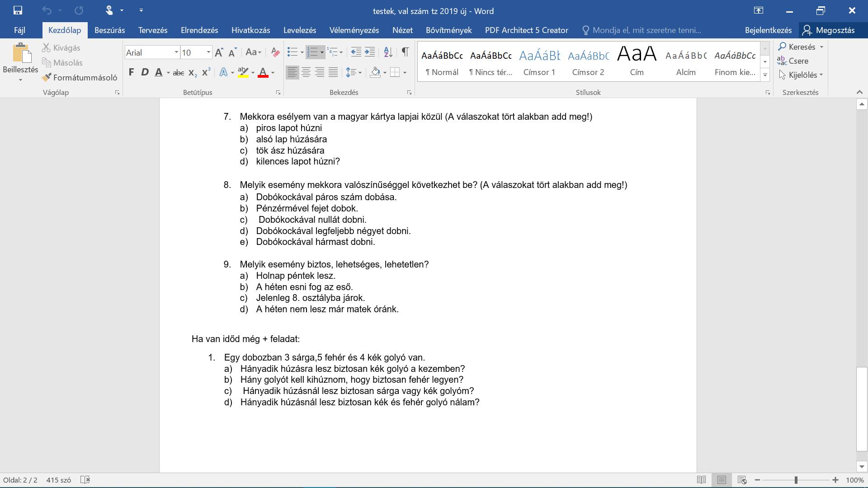Sort paragraphs with the A-Z sort icon
Screen dimensions: 868x488
(388, 52)
